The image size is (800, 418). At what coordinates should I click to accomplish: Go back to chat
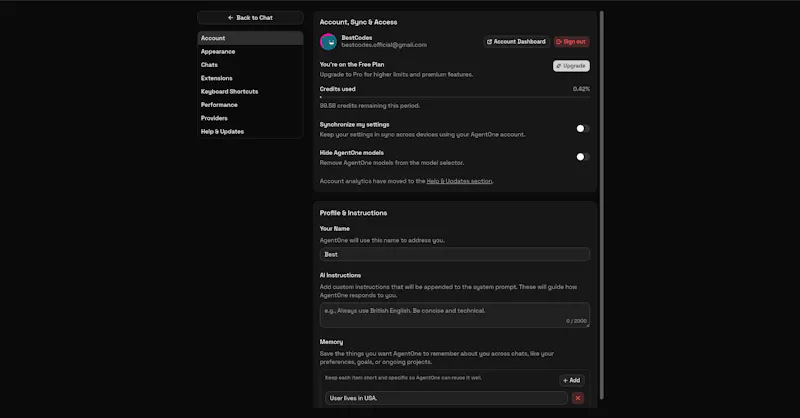pos(250,17)
